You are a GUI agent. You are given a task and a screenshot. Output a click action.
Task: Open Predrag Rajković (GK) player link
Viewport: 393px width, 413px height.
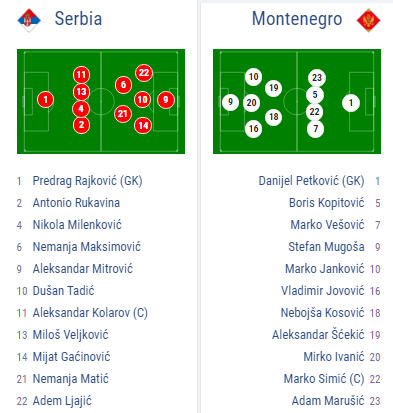(87, 181)
